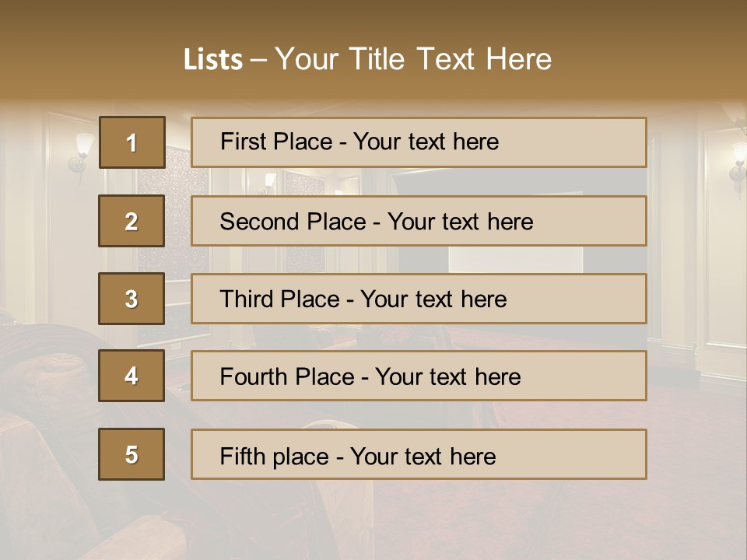Select the number 2 square
Viewport: 747px width, 560px height.
132,221
